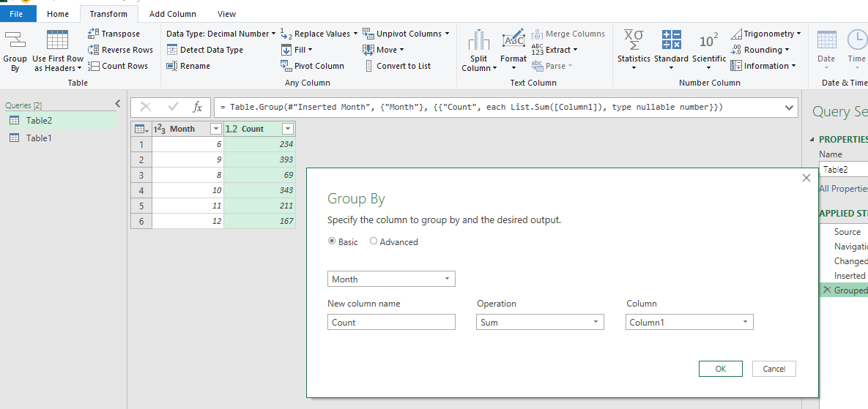Screen dimensions: 868x409
Task: Cancel formula edit with X icon
Action: 146,107
